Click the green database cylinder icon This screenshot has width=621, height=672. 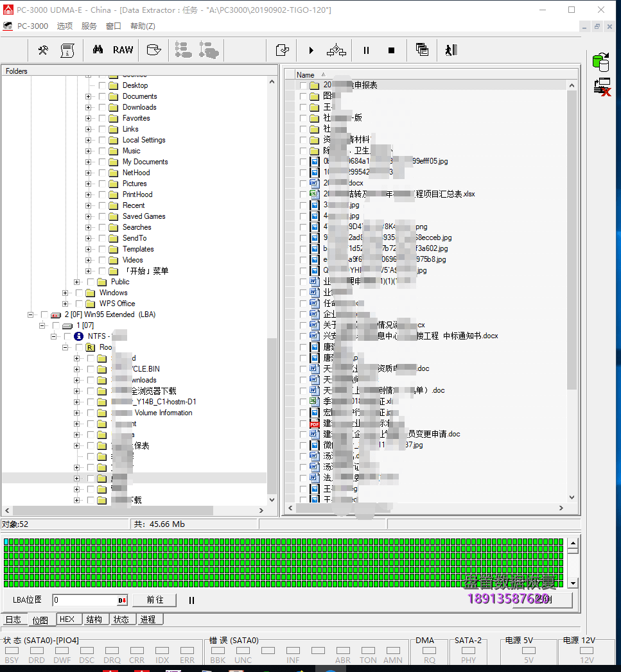(601, 62)
